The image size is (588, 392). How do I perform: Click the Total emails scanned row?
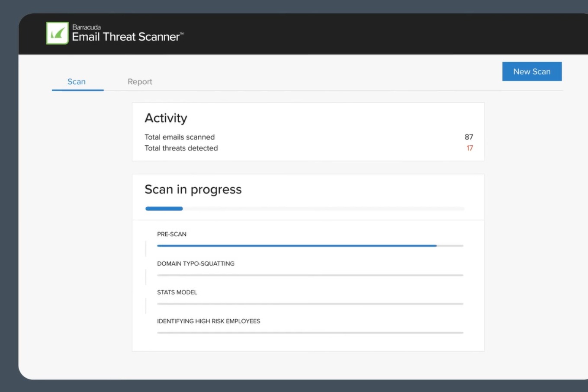click(180, 137)
